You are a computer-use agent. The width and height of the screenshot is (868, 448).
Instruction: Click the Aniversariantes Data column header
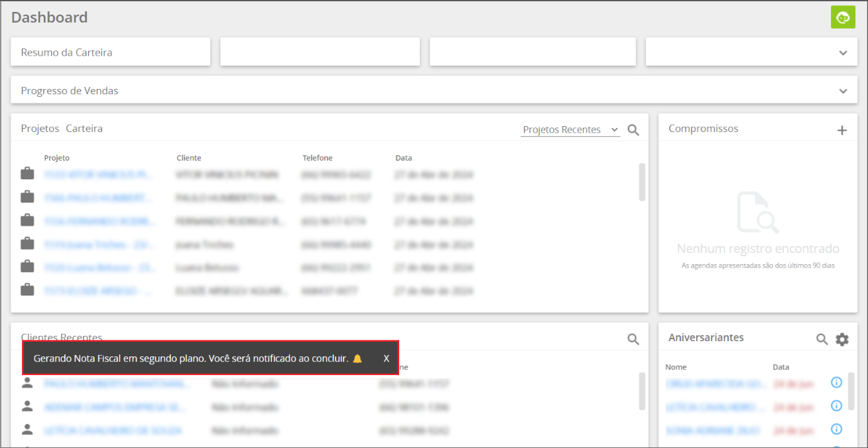(x=781, y=367)
